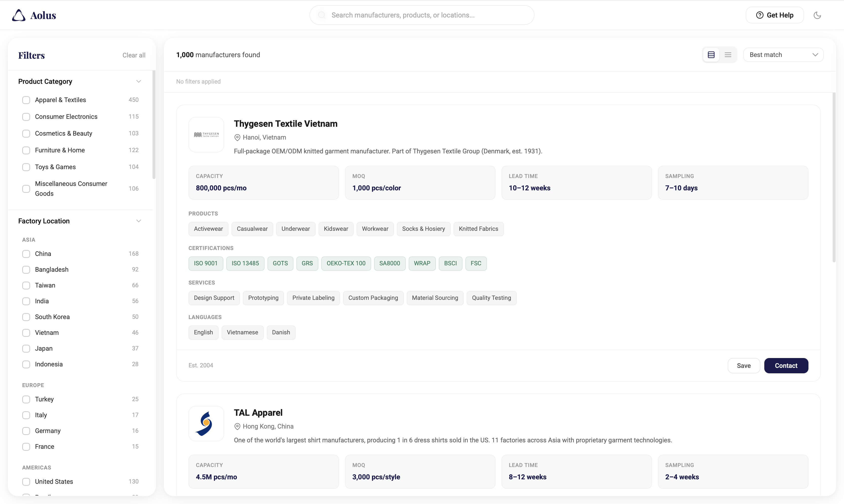Collapse the Product Category section
844x504 pixels.
pos(139,81)
